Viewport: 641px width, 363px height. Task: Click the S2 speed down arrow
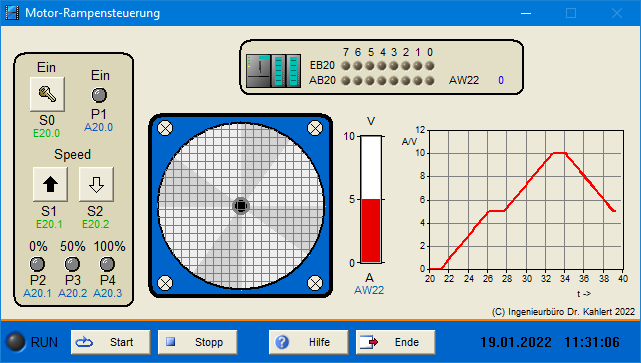coord(96,184)
